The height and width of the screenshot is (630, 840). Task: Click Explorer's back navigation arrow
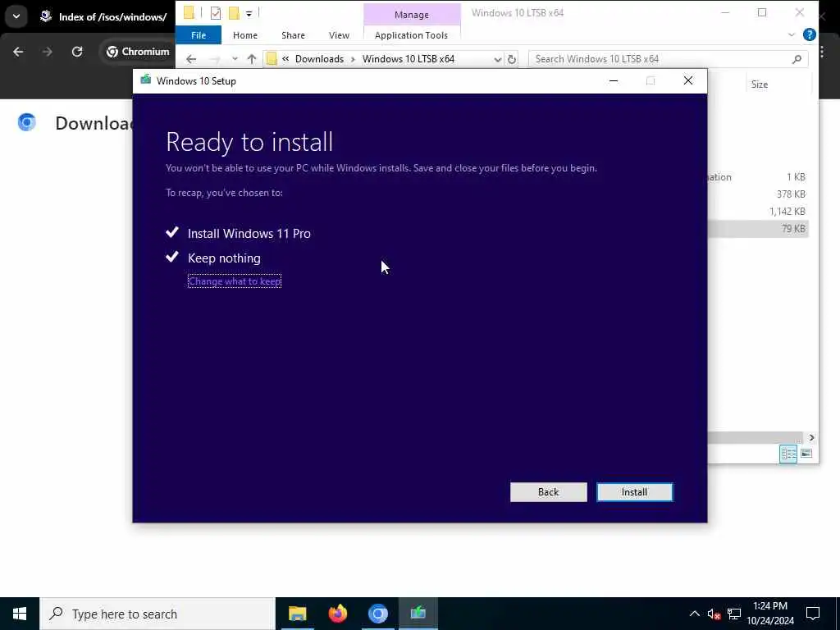[x=191, y=59]
